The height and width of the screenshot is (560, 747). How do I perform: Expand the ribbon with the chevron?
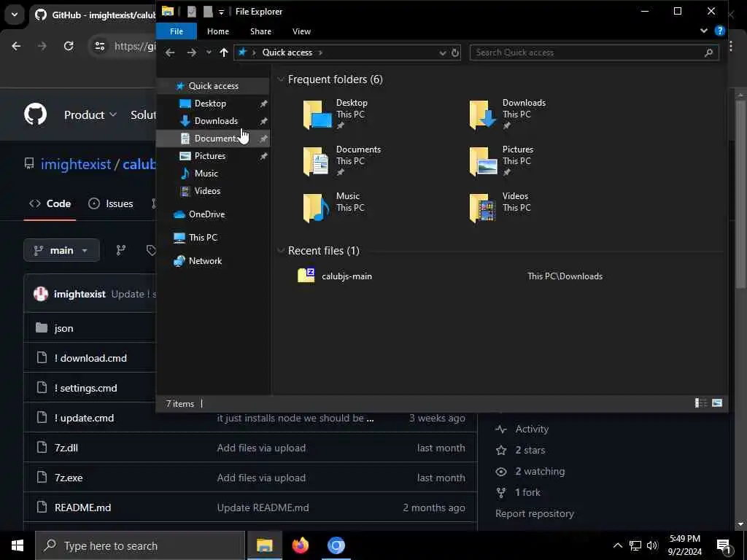pyautogui.click(x=704, y=31)
